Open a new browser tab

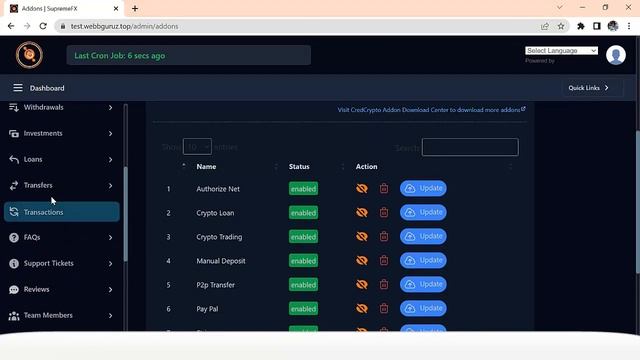(135, 9)
